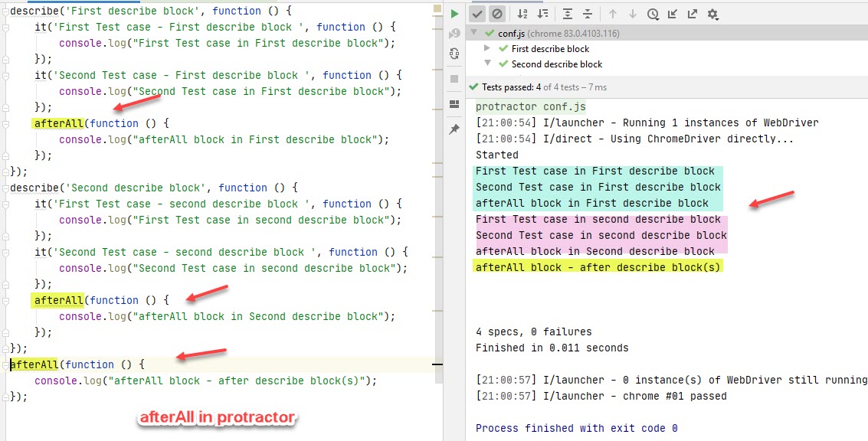868x441 pixels.
Task: Click the Rerun Failed Tests icon
Action: tap(454, 32)
